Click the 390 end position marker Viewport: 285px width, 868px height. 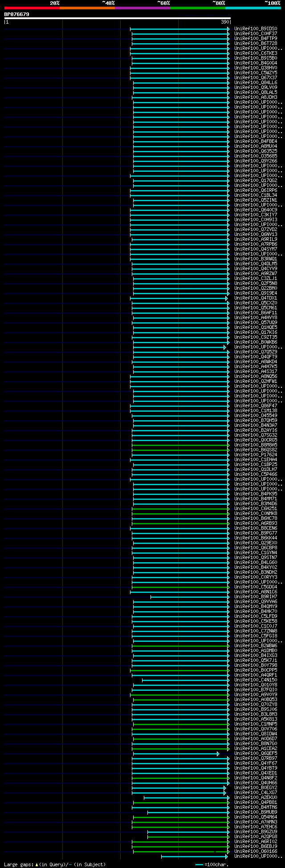coord(225,22)
